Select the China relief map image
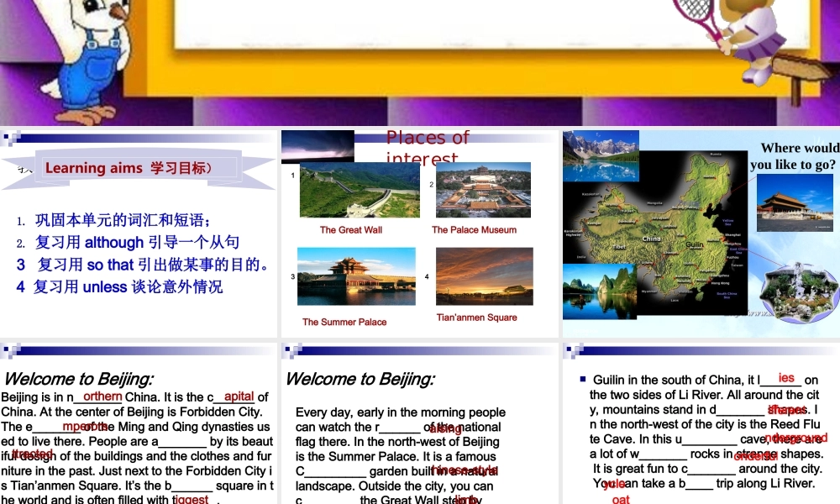 [689, 231]
